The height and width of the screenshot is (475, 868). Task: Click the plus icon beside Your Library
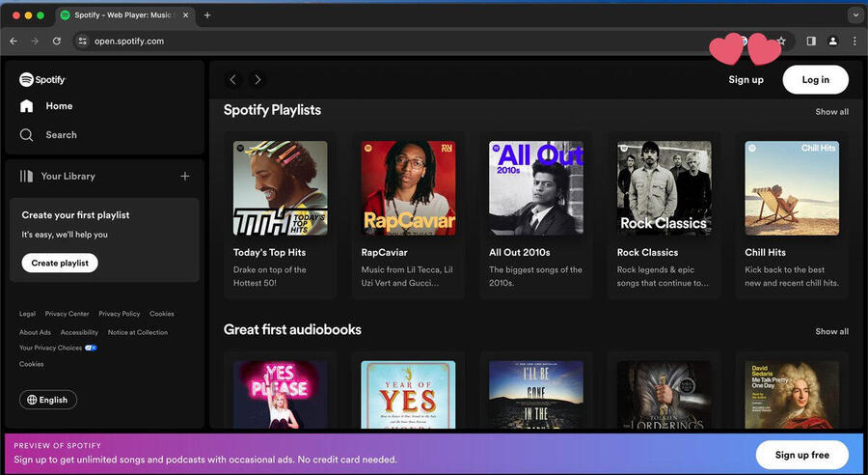point(185,177)
